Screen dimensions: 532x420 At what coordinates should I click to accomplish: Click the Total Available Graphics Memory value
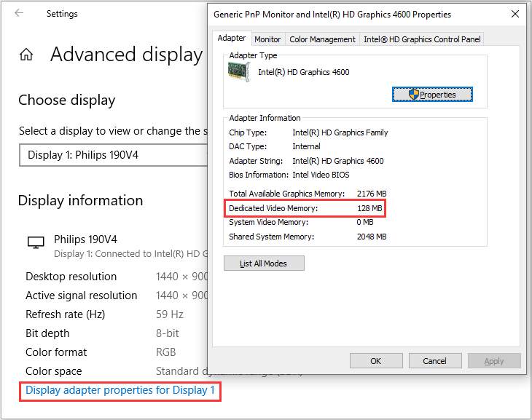coord(372,194)
